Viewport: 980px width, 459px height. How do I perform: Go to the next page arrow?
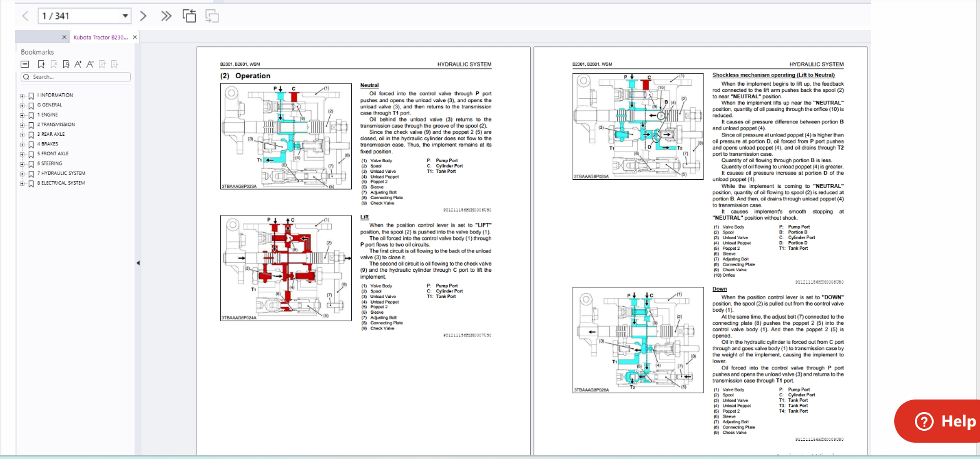(x=143, y=16)
